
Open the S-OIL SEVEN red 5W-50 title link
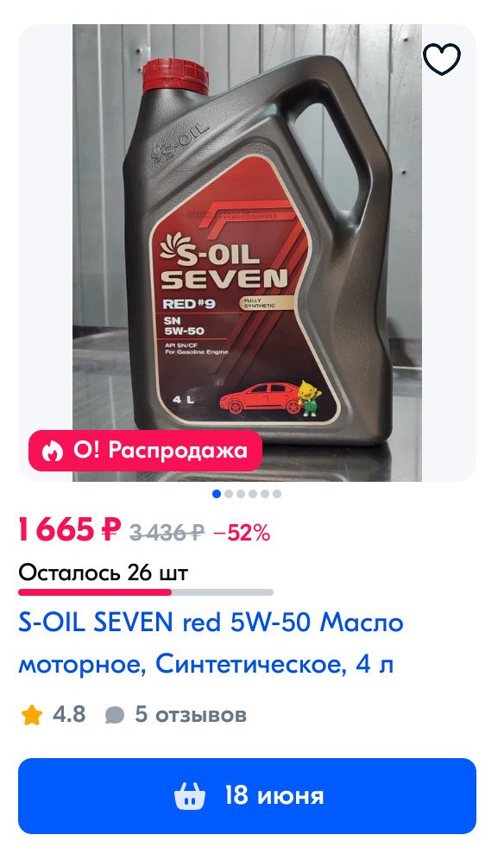211,642
